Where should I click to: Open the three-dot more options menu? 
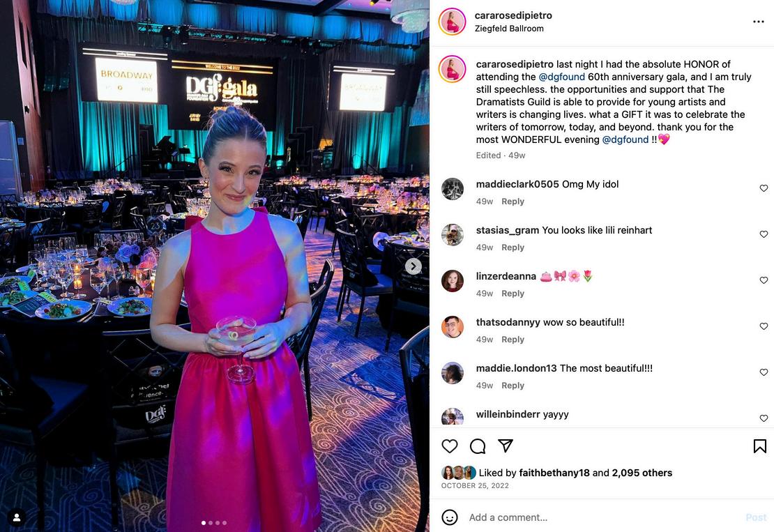[x=759, y=22]
